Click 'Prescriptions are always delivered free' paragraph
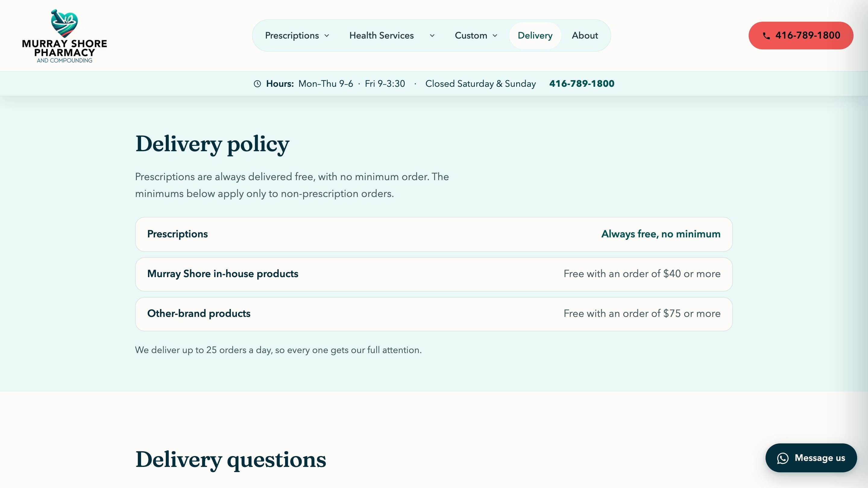Screen dimensions: 868x488 point(292,185)
